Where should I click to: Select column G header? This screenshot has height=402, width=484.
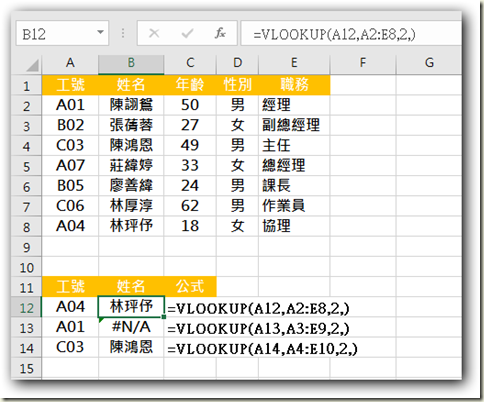pyautogui.click(x=429, y=63)
